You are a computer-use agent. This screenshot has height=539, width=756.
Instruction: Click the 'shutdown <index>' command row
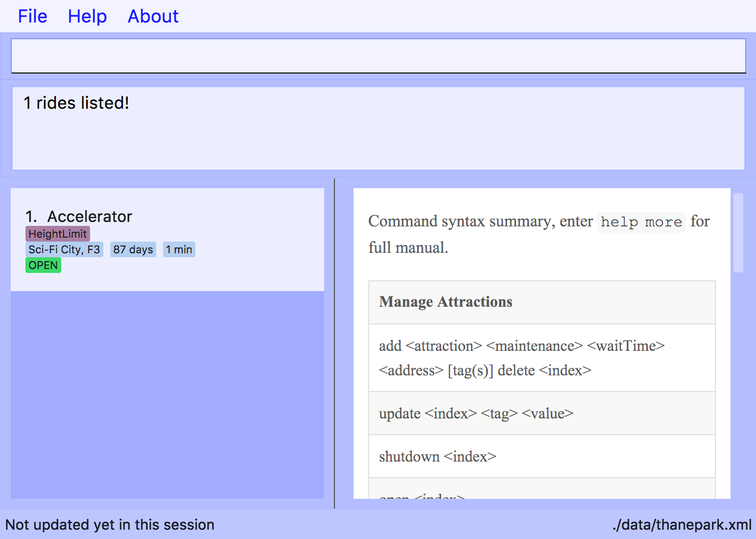coord(542,456)
